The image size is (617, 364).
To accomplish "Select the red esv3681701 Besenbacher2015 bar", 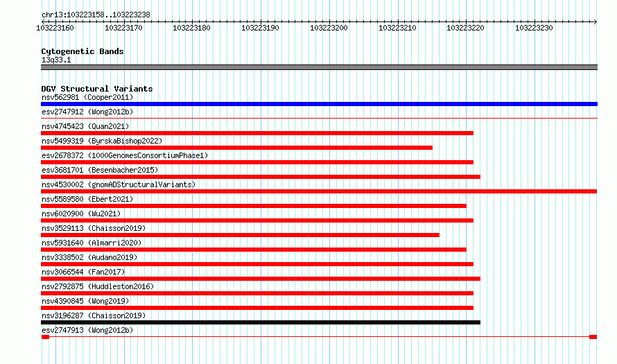I will (261, 177).
